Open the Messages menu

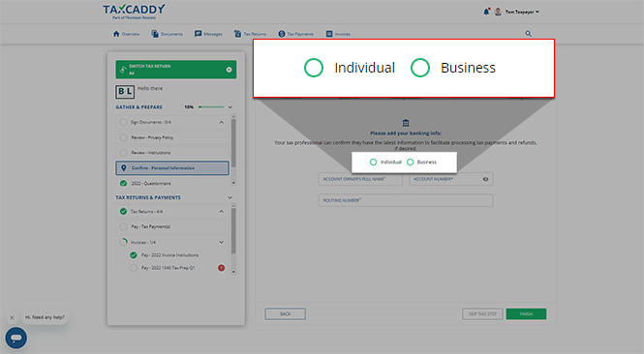(208, 34)
